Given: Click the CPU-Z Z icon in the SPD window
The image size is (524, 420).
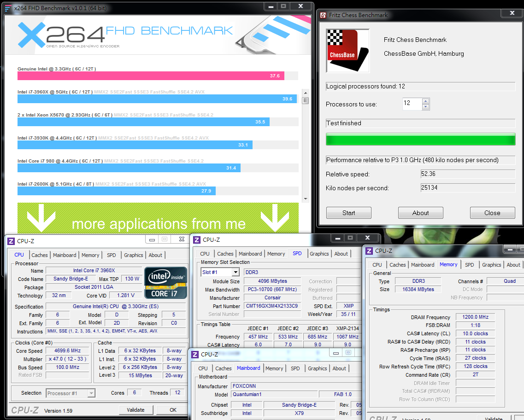Looking at the screenshot, I should coord(197,240).
